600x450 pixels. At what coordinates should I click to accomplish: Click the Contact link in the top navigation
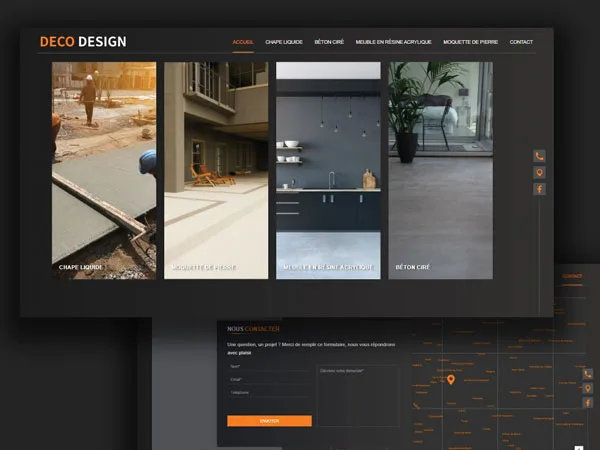[521, 42]
